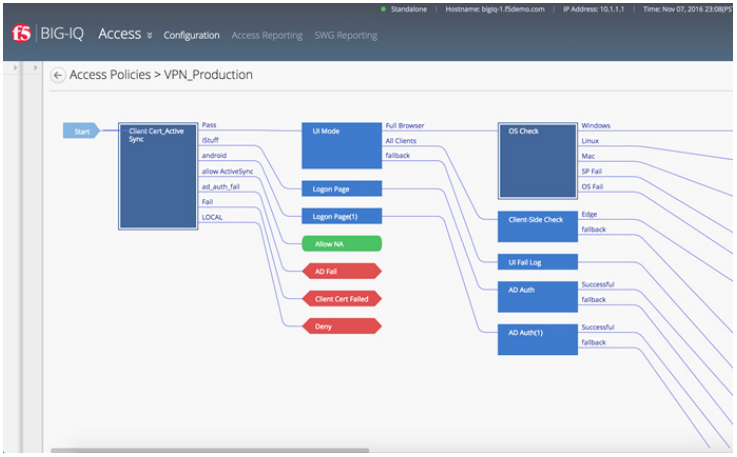Expand the first collapsed side panel chevron

tap(15, 68)
